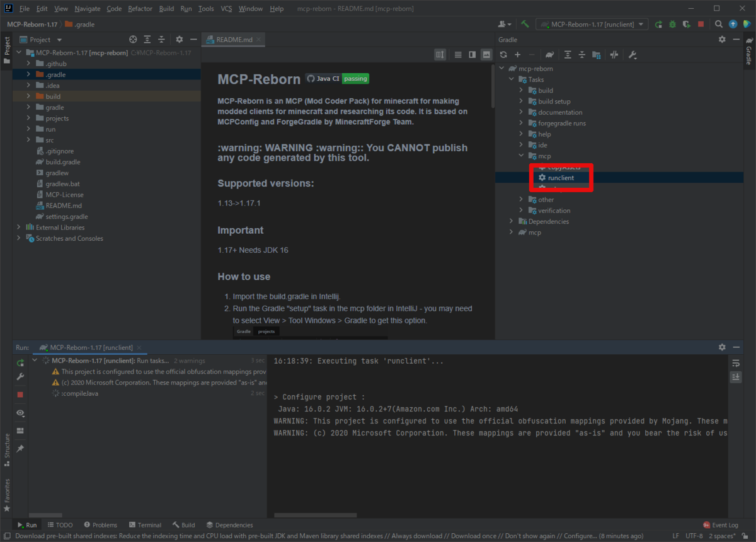Select the README.md editor tab
This screenshot has width=756, height=542.
pyautogui.click(x=234, y=39)
